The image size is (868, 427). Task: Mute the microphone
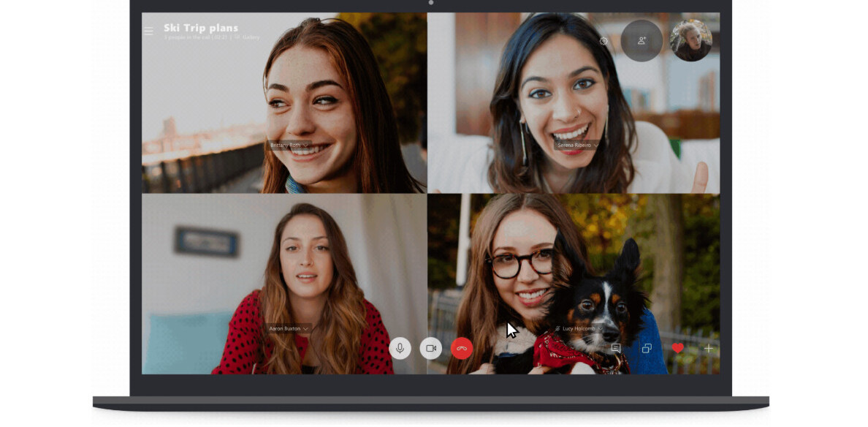pyautogui.click(x=400, y=349)
